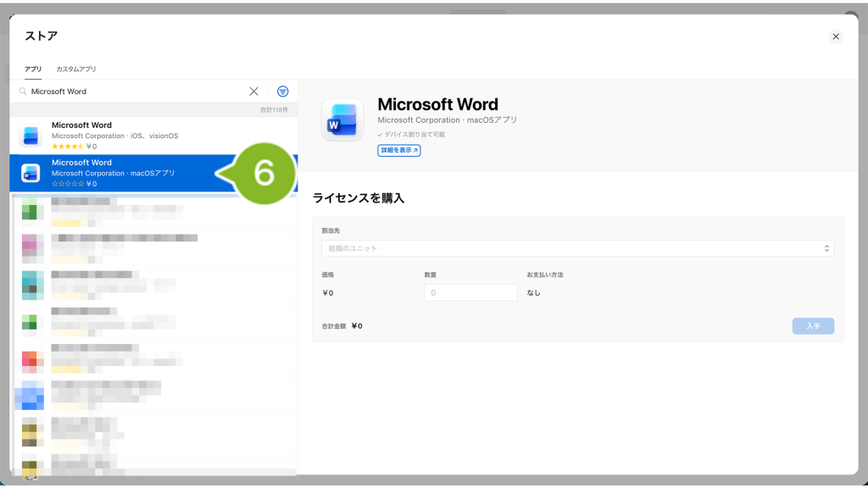
Task: Click the ライセンスを購入 heading
Action: coord(359,198)
